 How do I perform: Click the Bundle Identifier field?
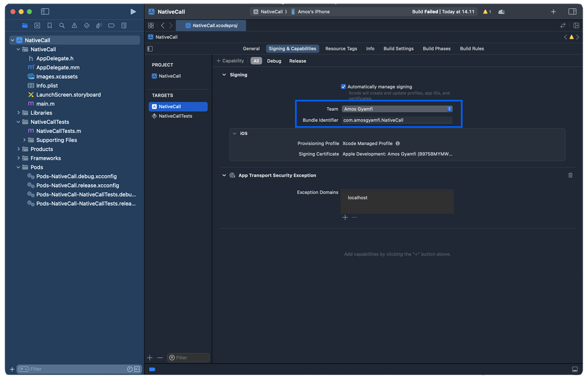(397, 120)
